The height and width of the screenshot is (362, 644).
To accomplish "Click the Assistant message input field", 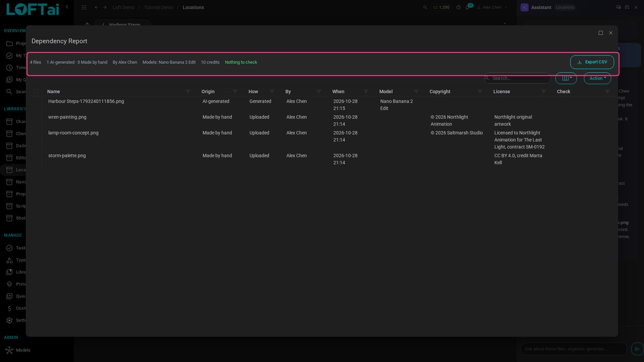I will (574, 349).
